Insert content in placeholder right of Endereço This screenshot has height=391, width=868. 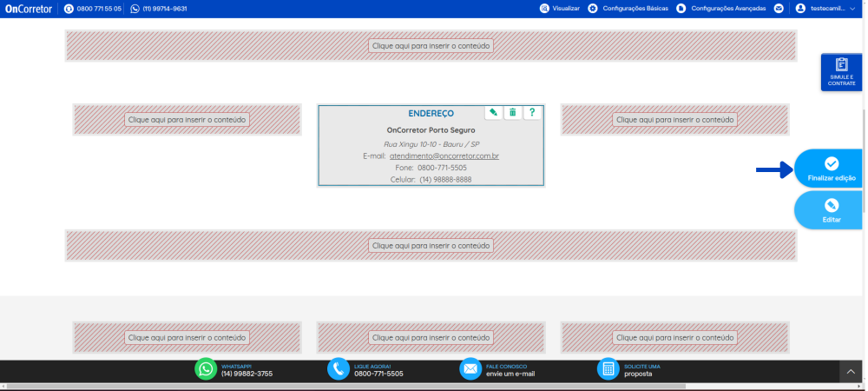click(674, 120)
